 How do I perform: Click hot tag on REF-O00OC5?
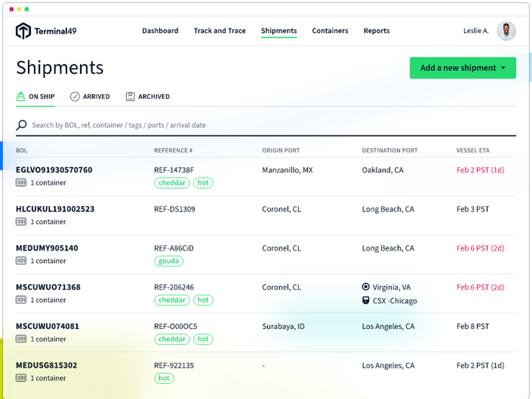203,339
